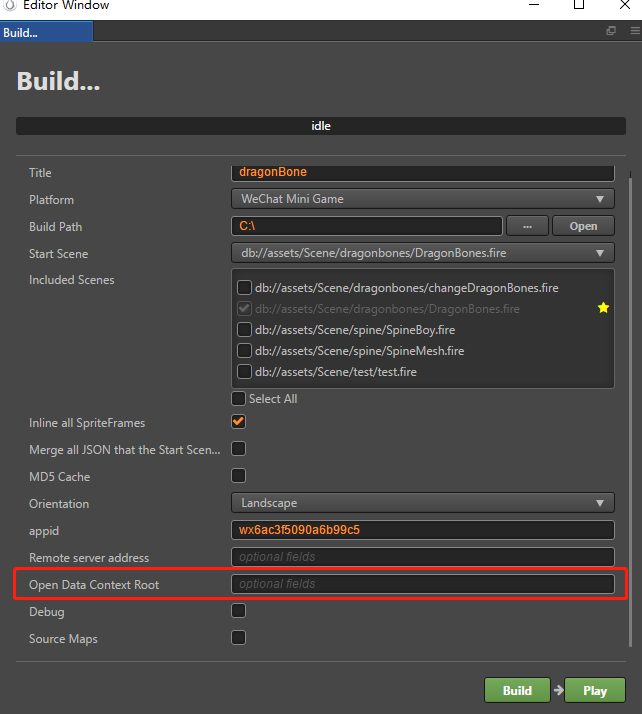Click the yellow star beside DragonBones.fire
Viewport: 642px width, 714px height.
pyautogui.click(x=603, y=309)
